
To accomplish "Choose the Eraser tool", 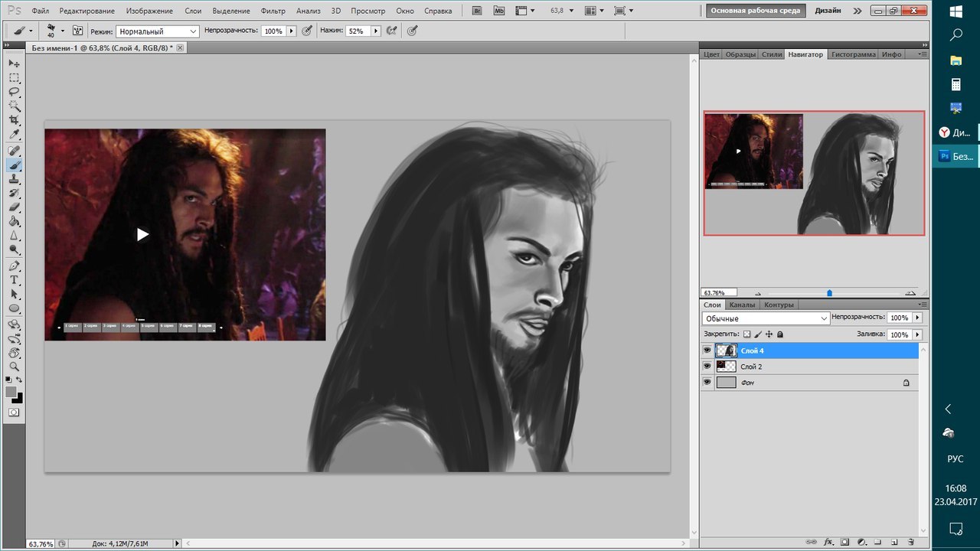I will (14, 207).
